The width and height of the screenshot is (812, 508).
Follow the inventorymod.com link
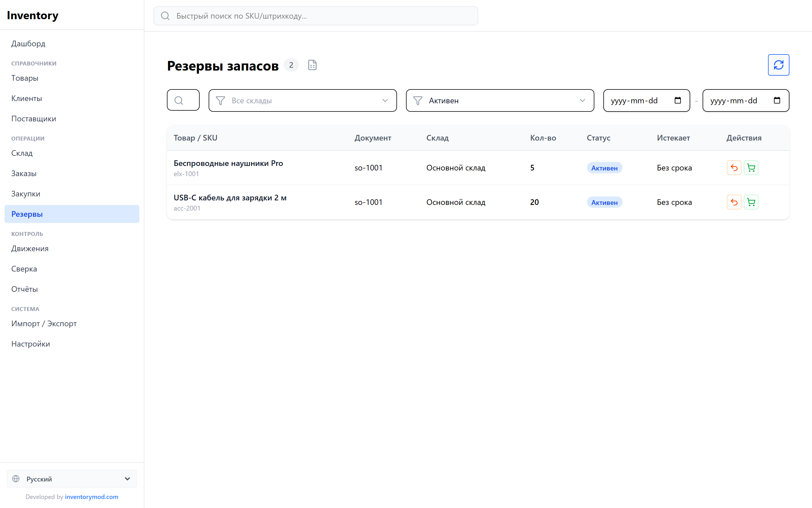pyautogui.click(x=92, y=497)
